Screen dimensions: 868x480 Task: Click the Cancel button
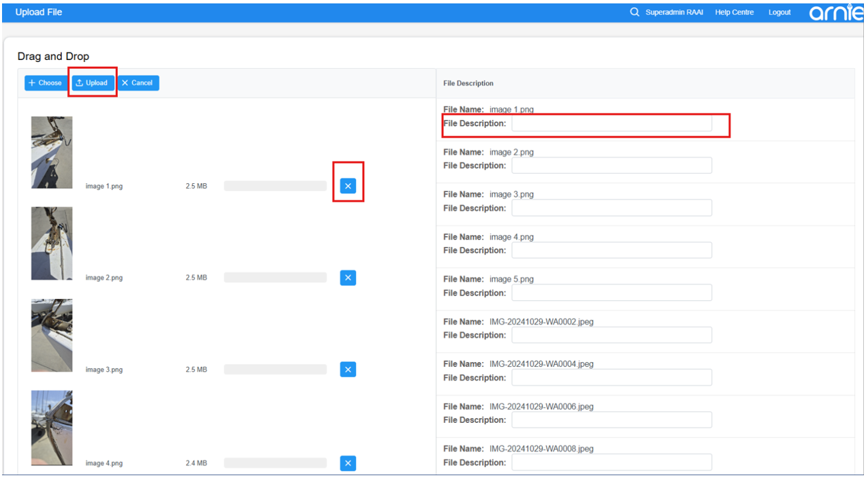138,83
